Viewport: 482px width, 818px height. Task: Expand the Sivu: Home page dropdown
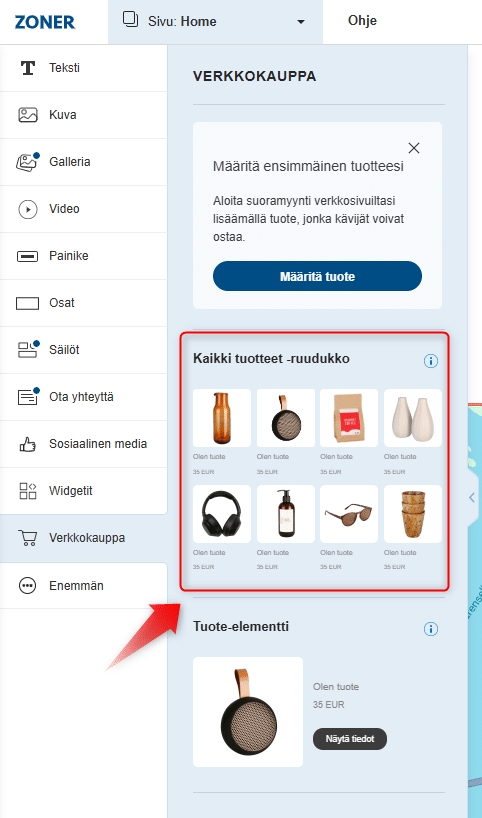tap(215, 22)
